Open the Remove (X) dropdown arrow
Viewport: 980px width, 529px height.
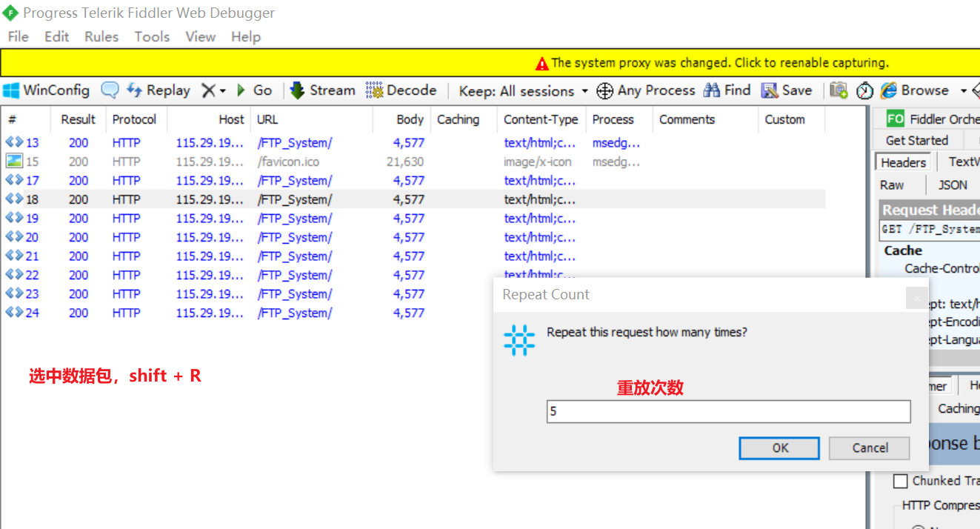[222, 91]
